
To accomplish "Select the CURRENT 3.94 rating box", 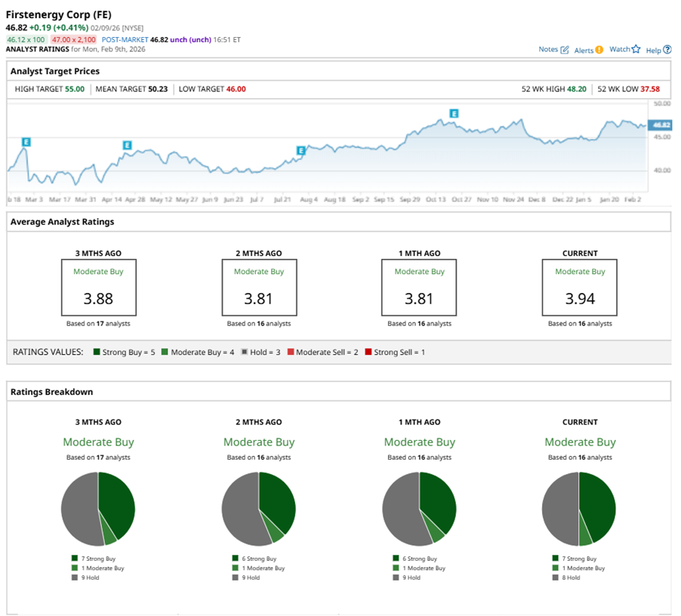I will pyautogui.click(x=579, y=288).
